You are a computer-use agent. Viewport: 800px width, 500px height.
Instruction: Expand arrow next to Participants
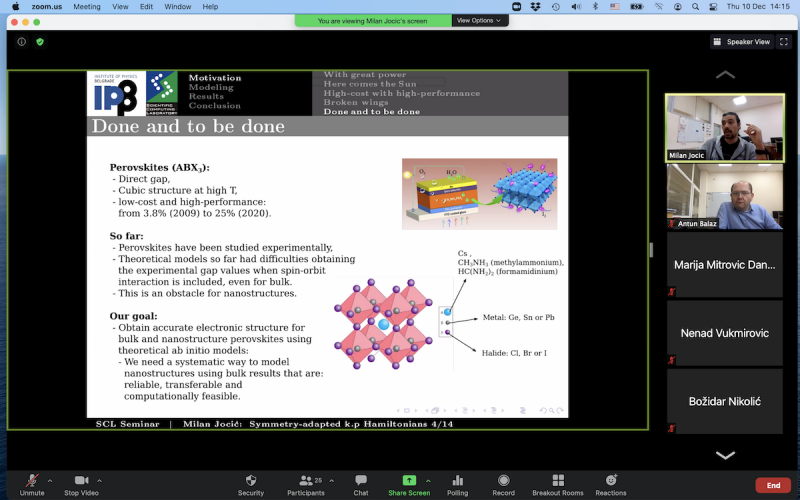tap(332, 481)
